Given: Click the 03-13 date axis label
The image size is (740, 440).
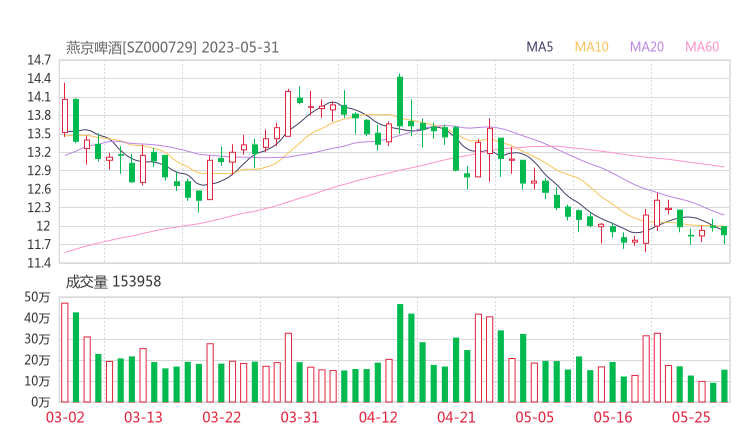Looking at the screenshot, I should coord(143,417).
